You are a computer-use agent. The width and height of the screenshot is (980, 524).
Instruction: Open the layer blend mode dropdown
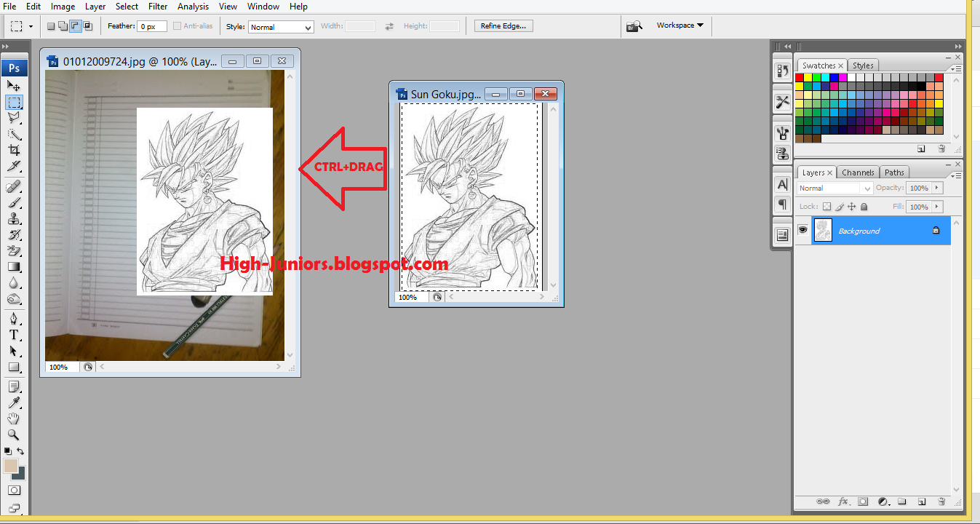834,188
